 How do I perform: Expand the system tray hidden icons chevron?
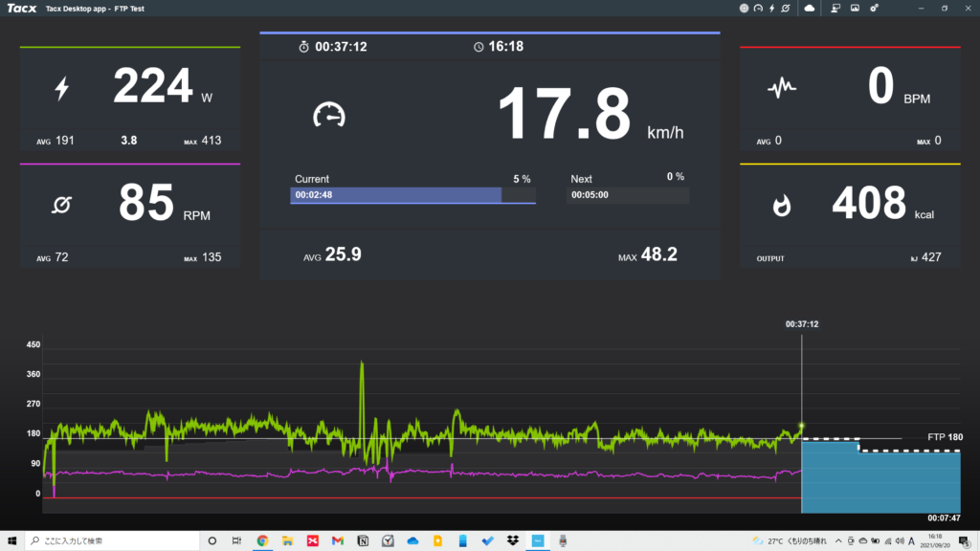click(838, 540)
